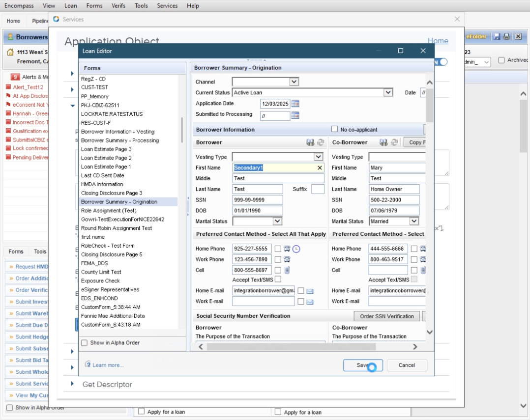Open the Verifs menu
The height and width of the screenshot is (420, 530).
(118, 6)
